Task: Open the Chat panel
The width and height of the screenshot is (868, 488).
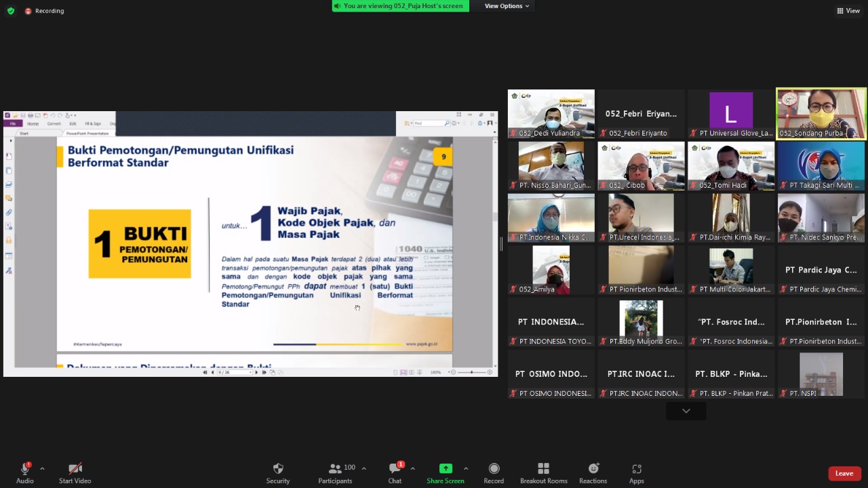Action: [x=395, y=469]
